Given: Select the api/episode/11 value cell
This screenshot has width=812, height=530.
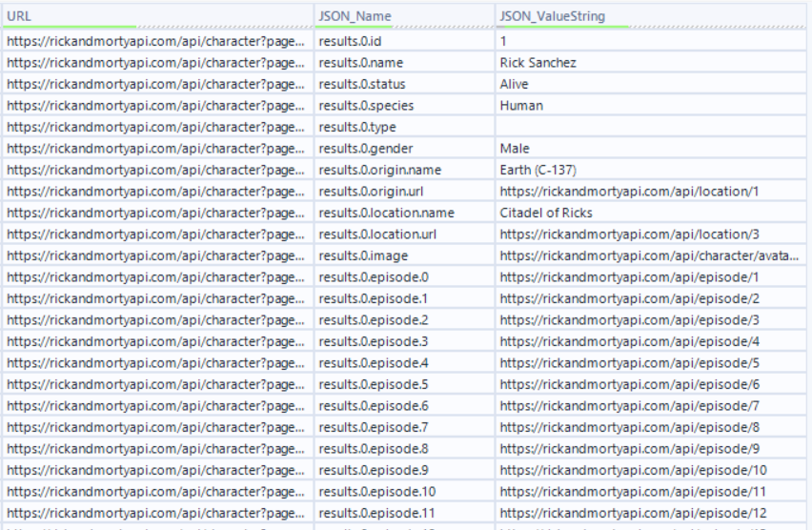Looking at the screenshot, I should pyautogui.click(x=651, y=493).
